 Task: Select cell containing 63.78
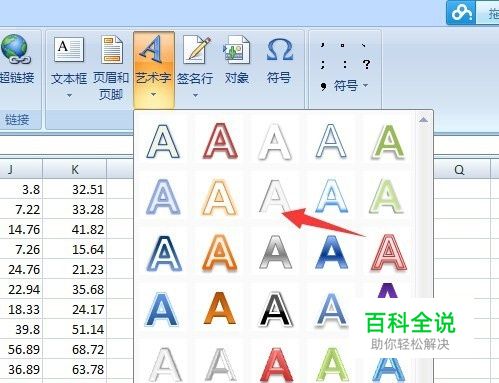click(x=75, y=369)
